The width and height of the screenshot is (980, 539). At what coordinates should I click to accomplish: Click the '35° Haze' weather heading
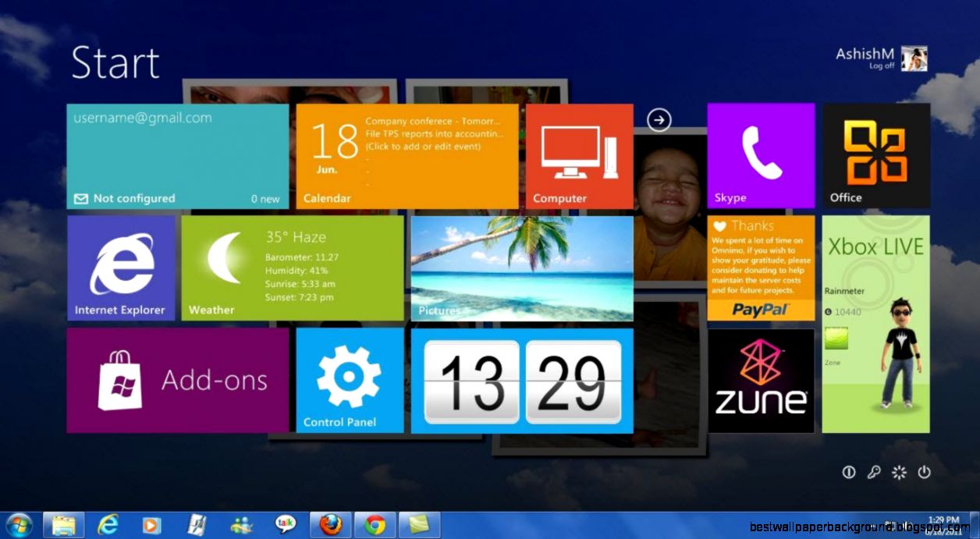point(296,237)
